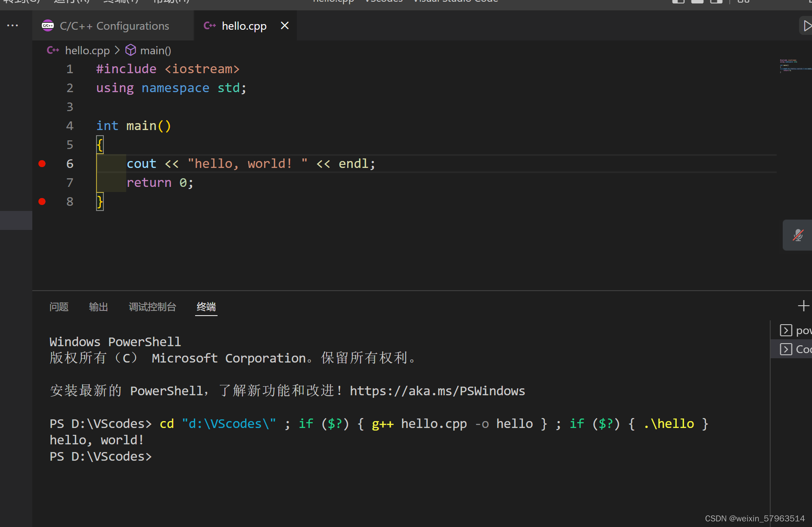The width and height of the screenshot is (812, 527).
Task: Add a new terminal with the plus icon
Action: [803, 306]
